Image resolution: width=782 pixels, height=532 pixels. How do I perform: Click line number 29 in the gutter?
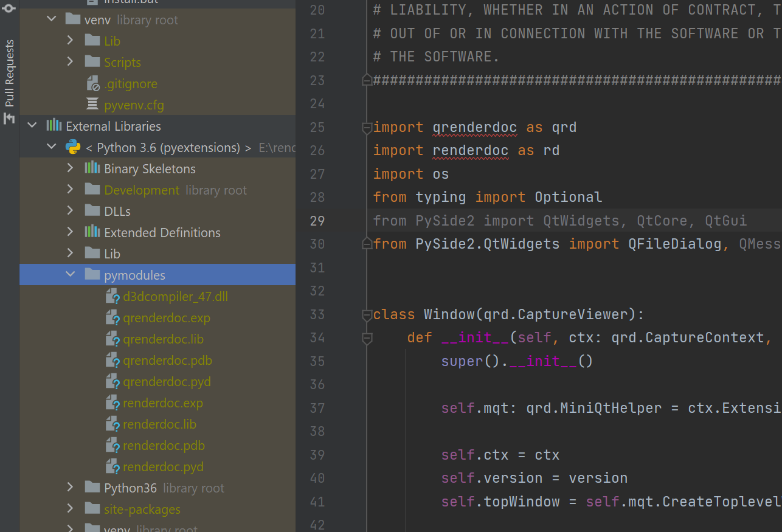pos(317,221)
